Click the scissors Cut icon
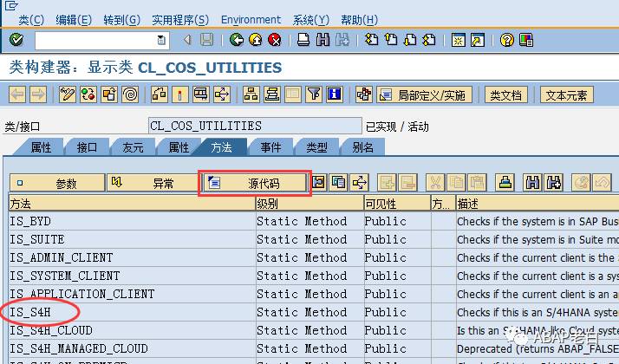Viewport: 619px width, 364px height. [435, 183]
